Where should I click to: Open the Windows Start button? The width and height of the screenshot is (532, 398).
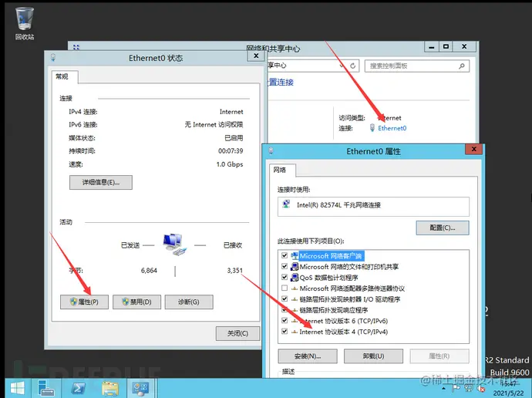click(x=17, y=388)
